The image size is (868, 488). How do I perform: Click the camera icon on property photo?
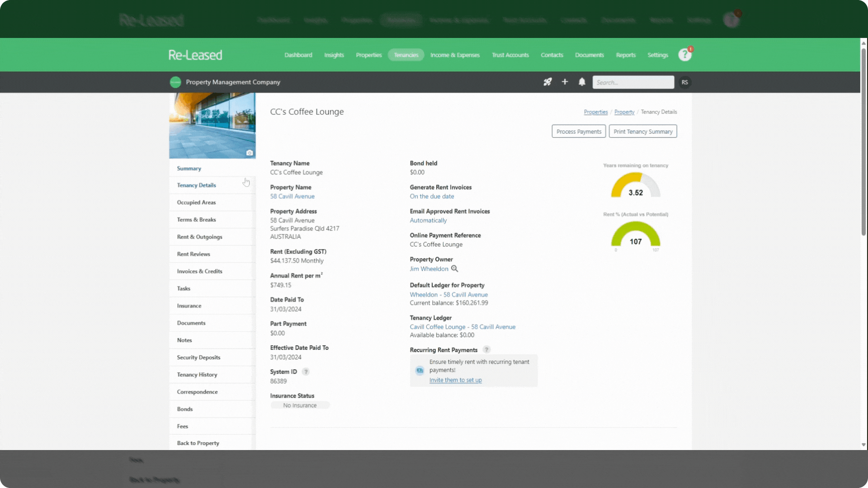(249, 153)
